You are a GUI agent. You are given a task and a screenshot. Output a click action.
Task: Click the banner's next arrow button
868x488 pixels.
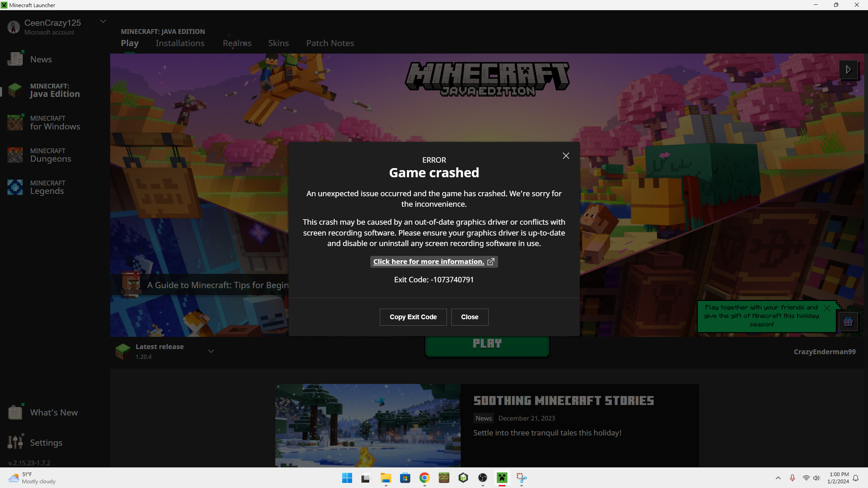[848, 69]
